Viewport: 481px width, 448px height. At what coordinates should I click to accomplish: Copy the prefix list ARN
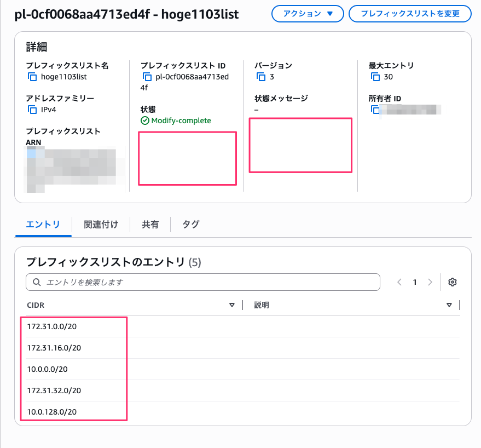(x=32, y=153)
